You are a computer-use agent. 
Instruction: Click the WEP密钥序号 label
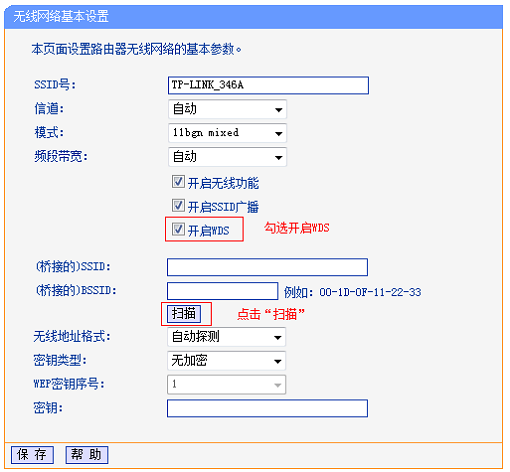click(x=69, y=384)
